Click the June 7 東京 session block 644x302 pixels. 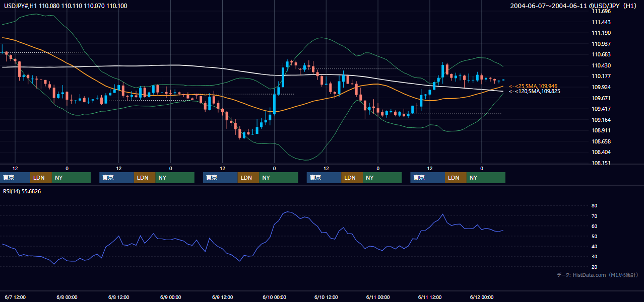pyautogui.click(x=16, y=178)
